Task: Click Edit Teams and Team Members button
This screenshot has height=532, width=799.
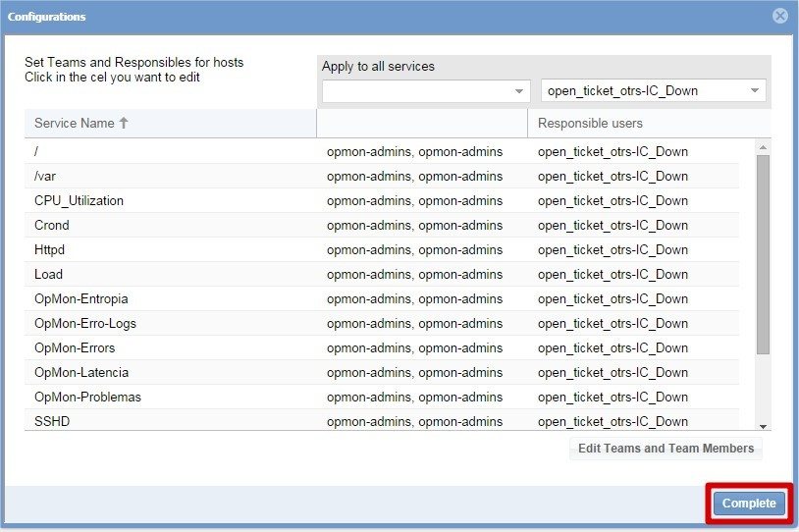Action: pyautogui.click(x=666, y=449)
